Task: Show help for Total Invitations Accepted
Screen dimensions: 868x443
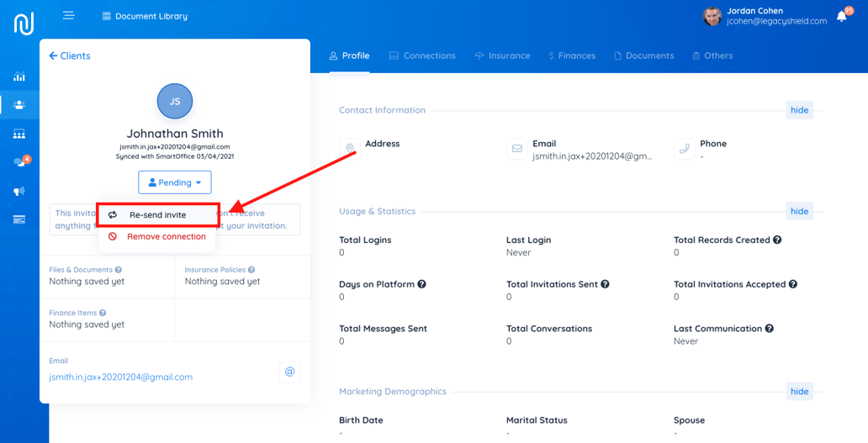Action: pos(792,284)
